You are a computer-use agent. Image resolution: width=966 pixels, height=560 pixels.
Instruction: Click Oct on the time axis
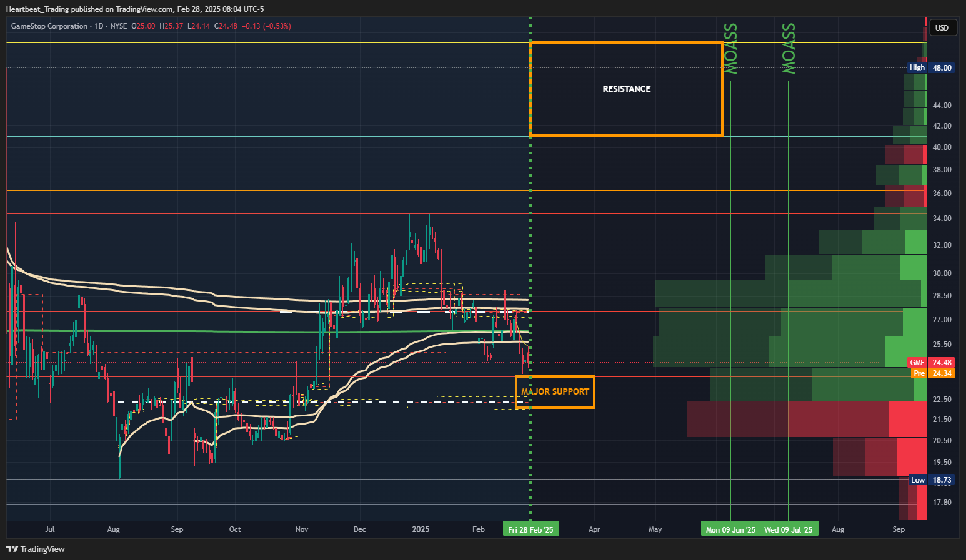[235, 529]
